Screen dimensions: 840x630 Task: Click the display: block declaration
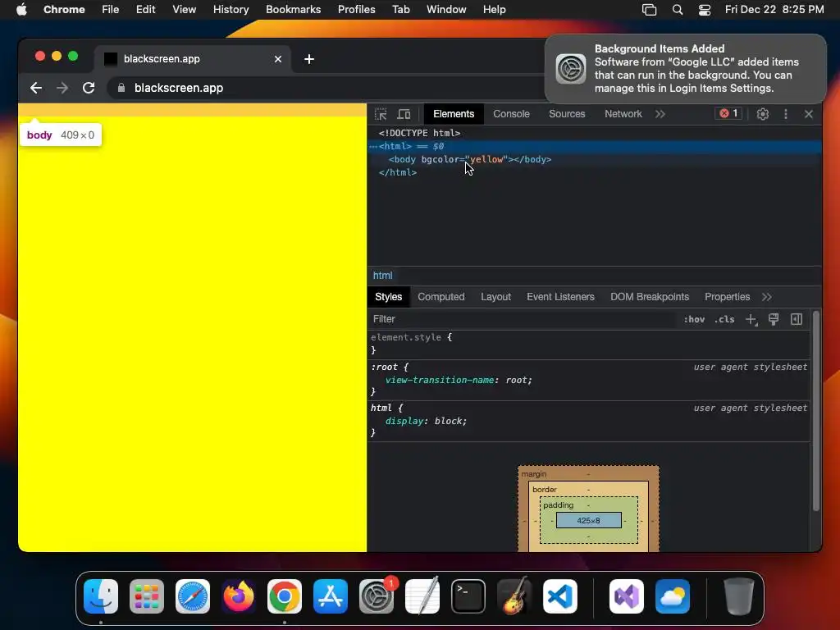(426, 421)
